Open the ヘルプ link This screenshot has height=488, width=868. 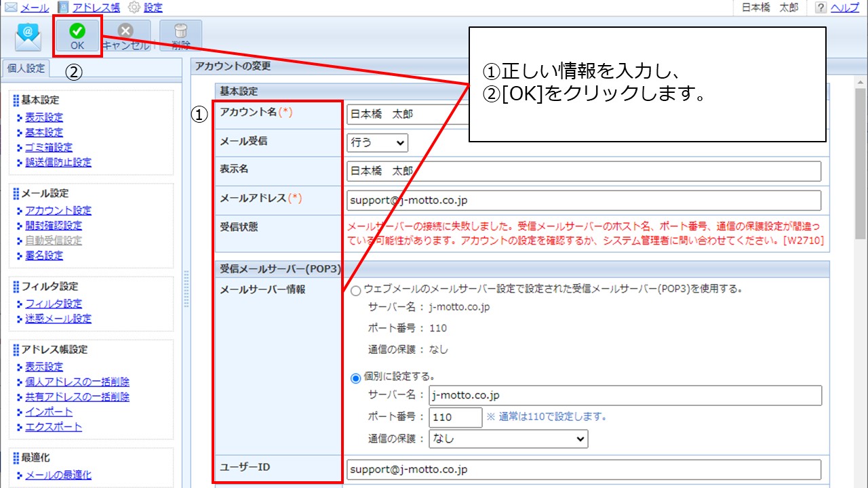[x=845, y=8]
